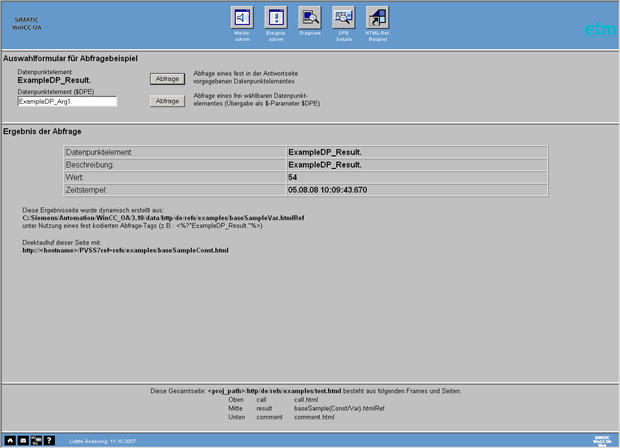Open help with question mark icon

(x=49, y=439)
